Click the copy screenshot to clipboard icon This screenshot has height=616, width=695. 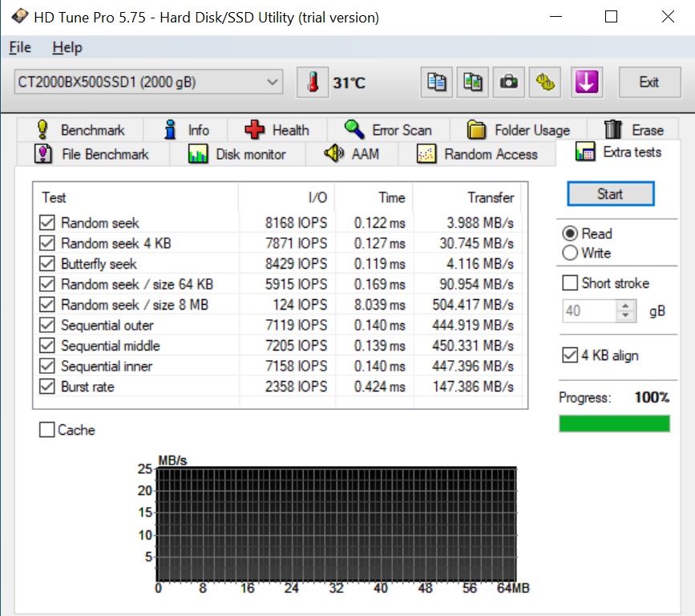(473, 82)
